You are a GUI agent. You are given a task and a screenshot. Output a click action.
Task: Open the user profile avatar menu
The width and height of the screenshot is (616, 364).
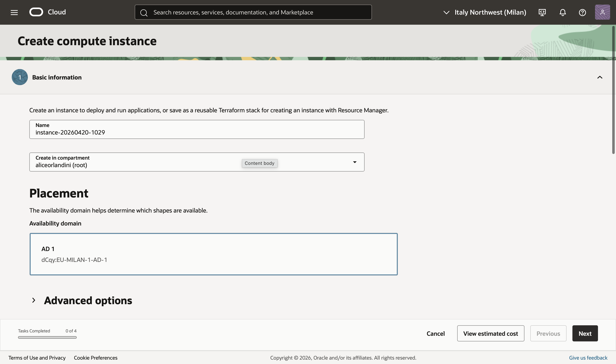(602, 12)
